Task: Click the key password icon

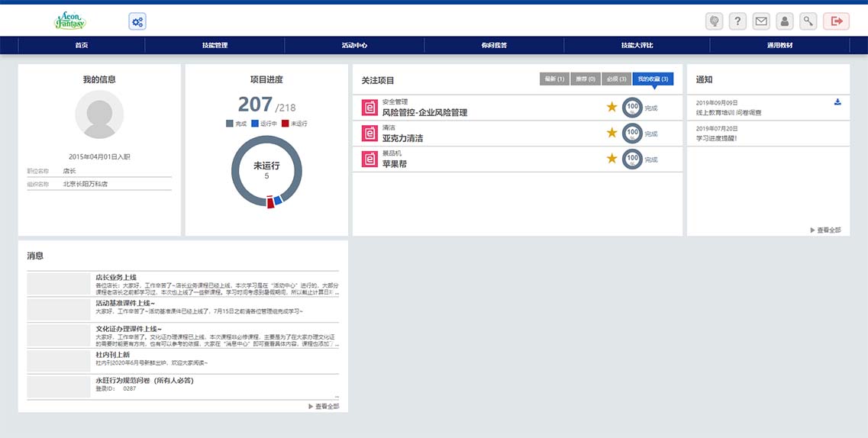Action: click(x=808, y=21)
